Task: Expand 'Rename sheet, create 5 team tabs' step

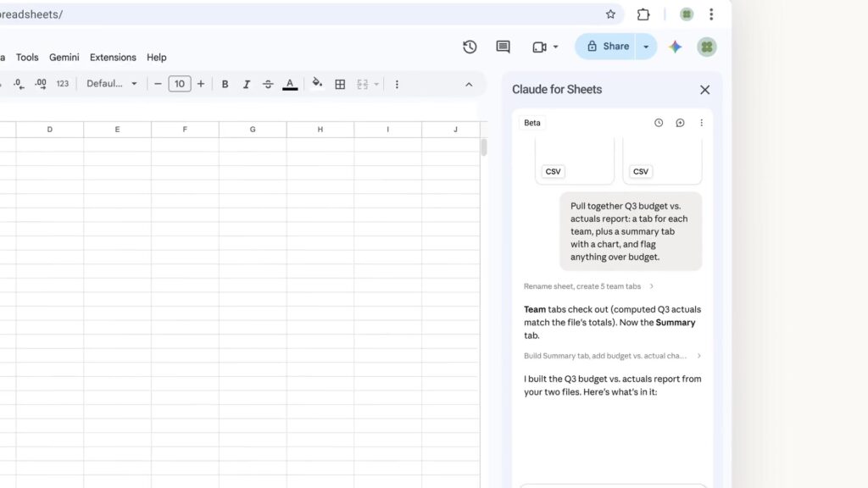Action: coord(588,286)
